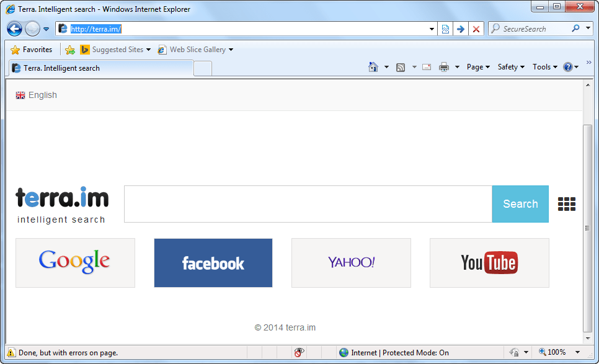
Task: Click the search magnifier button
Action: pyautogui.click(x=575, y=29)
